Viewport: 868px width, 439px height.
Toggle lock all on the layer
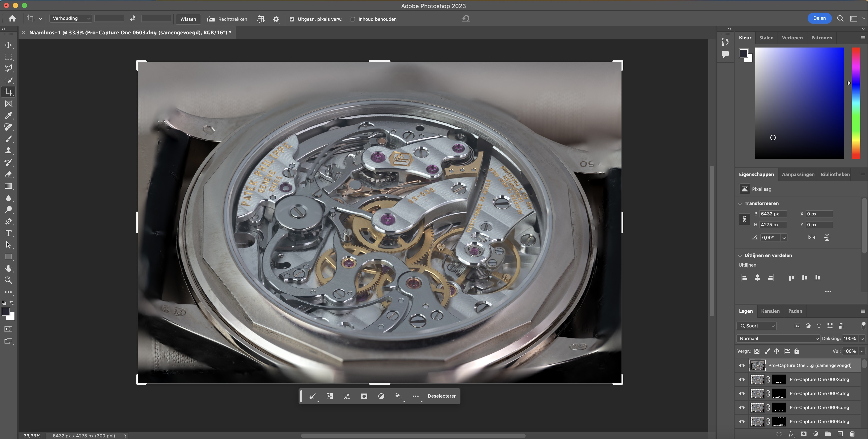tap(797, 351)
